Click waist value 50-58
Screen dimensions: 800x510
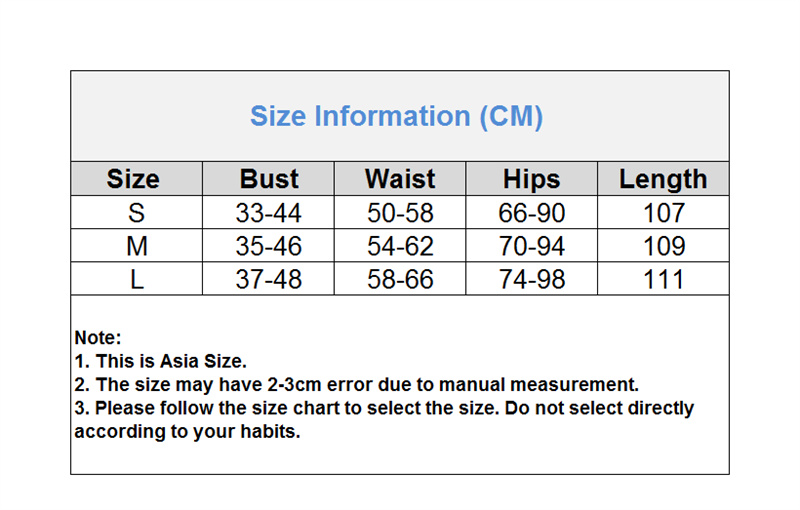(x=400, y=213)
